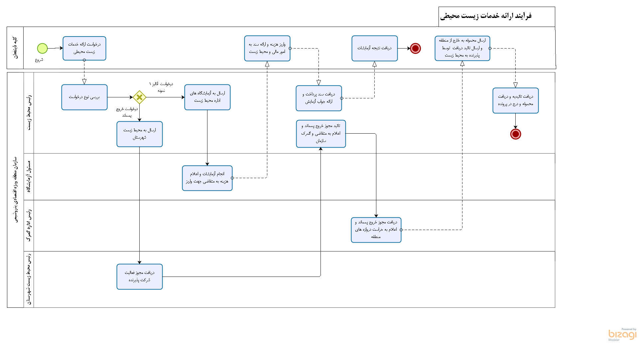644x345 pixels.
Task: Click the 'ارسال به محیط زیست شهرستان' task
Action: [139, 134]
